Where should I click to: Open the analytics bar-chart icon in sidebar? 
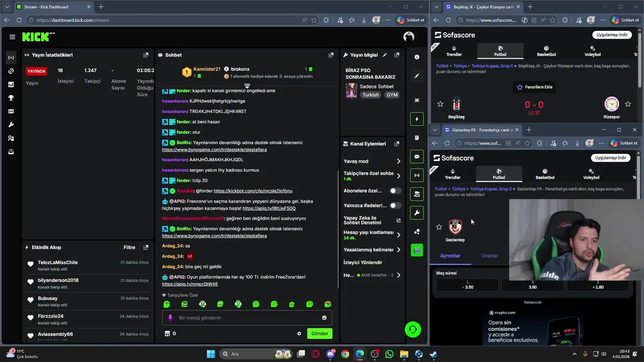tap(11, 84)
